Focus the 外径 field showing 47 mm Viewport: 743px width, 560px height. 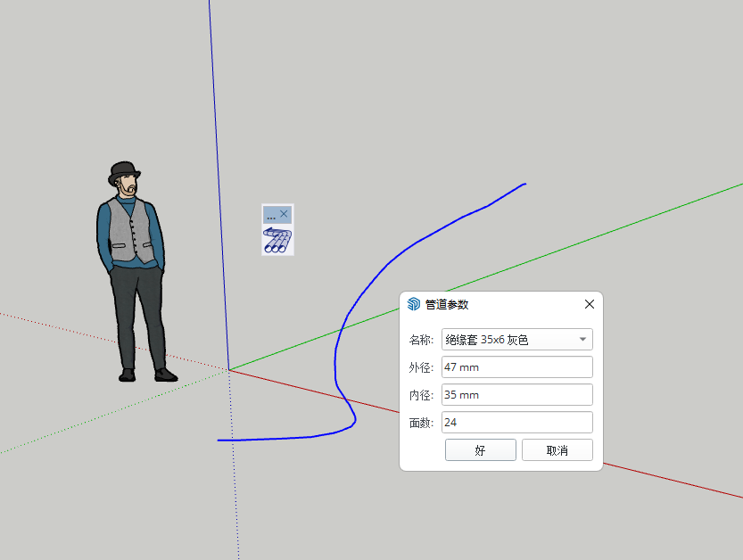pos(516,367)
